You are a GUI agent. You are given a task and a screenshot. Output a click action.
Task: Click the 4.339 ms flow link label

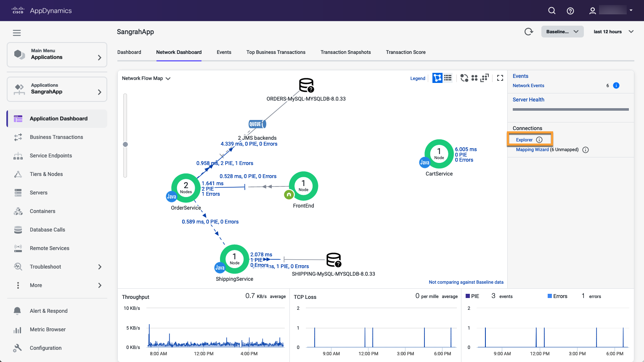249,144
